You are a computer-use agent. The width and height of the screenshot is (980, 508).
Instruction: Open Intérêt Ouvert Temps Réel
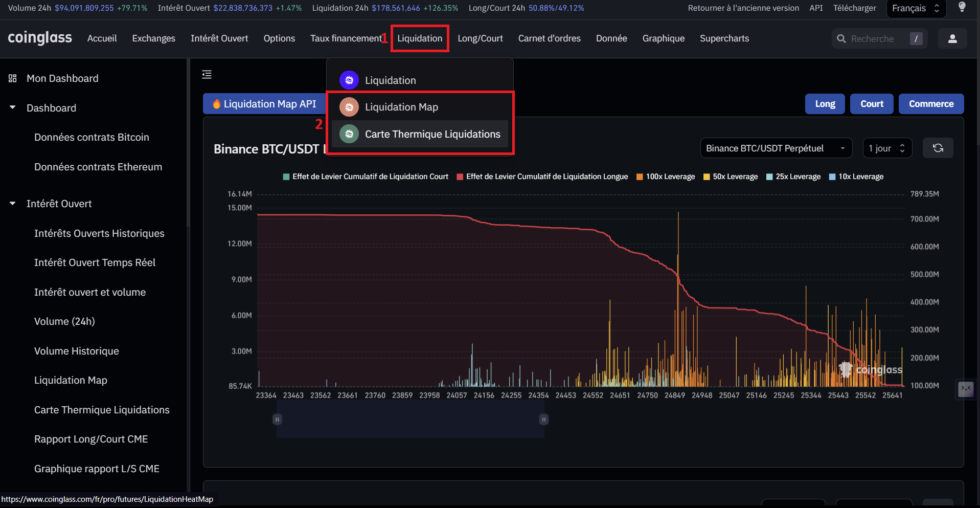[95, 262]
